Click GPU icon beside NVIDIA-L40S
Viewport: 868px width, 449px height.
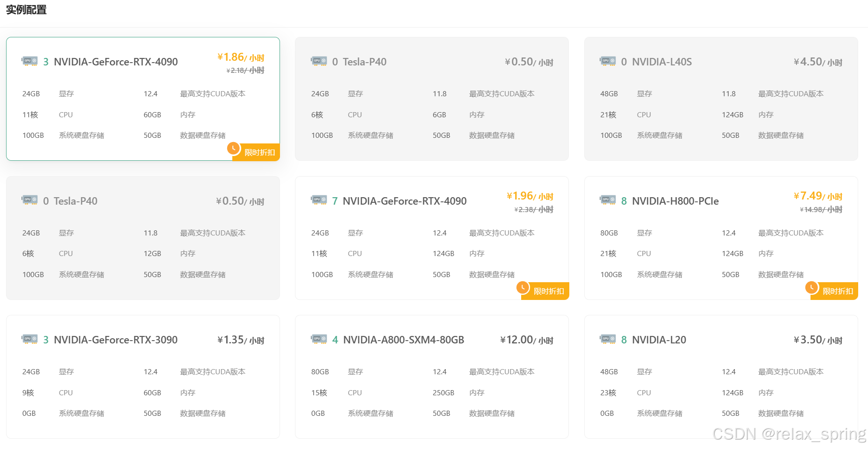click(608, 61)
